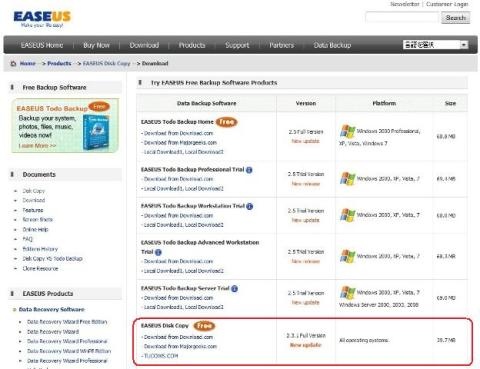Download Disk Copy from Download.com
Image resolution: width=480 pixels, height=369 pixels.
tap(178, 337)
